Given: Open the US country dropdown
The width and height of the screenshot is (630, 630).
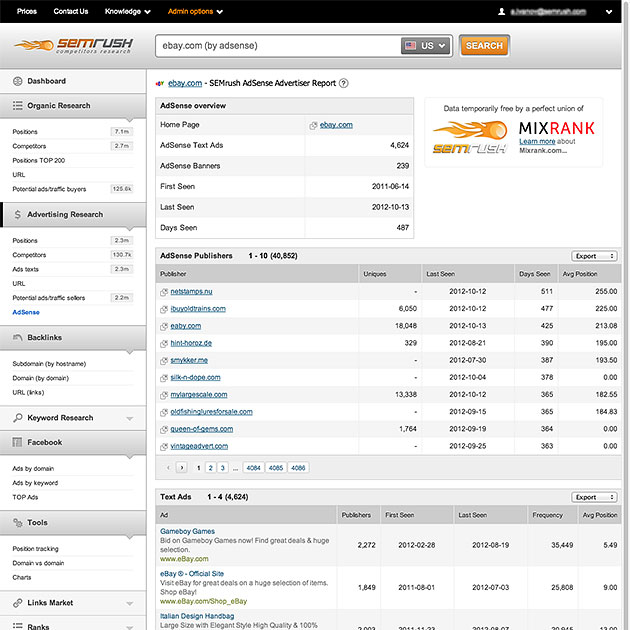Looking at the screenshot, I should pos(426,46).
